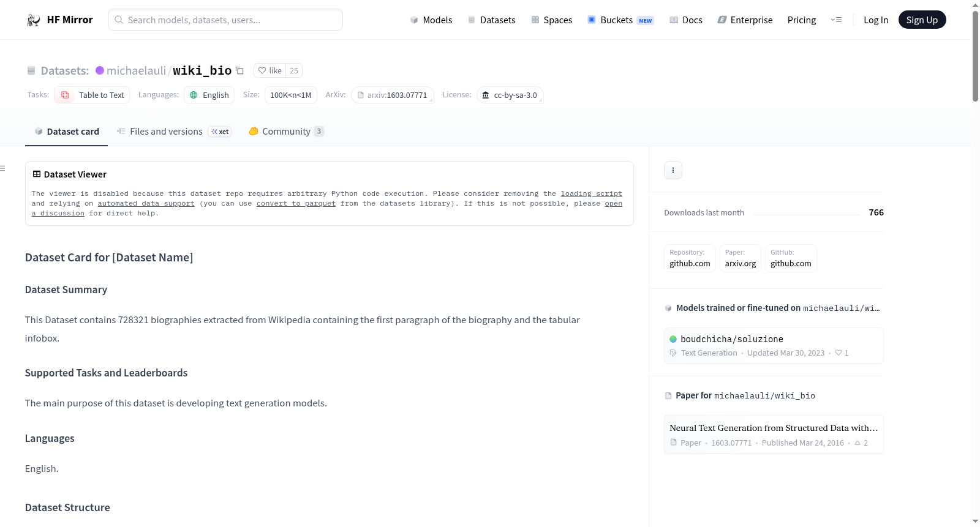Click the HF Mirror logo icon

pyautogui.click(x=34, y=20)
